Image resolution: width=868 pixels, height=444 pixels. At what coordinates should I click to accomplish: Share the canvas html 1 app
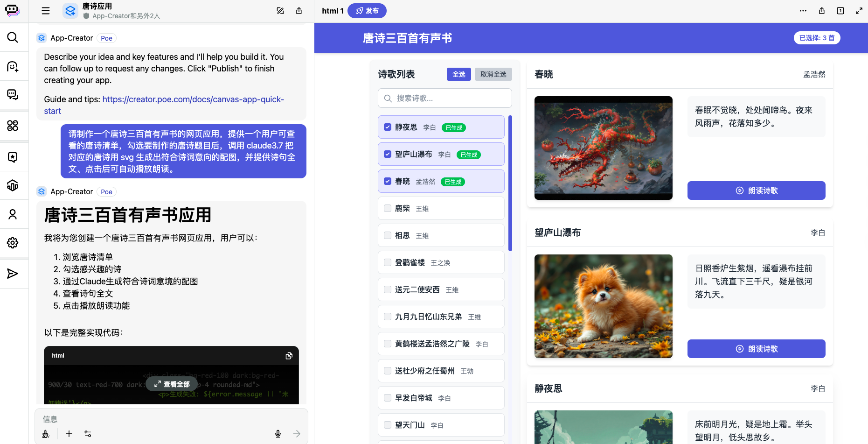[822, 11]
